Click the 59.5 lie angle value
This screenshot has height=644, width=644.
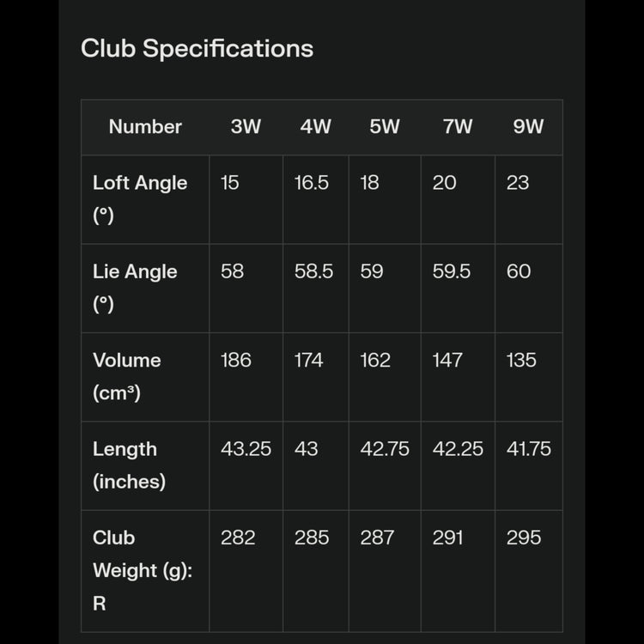click(x=452, y=271)
